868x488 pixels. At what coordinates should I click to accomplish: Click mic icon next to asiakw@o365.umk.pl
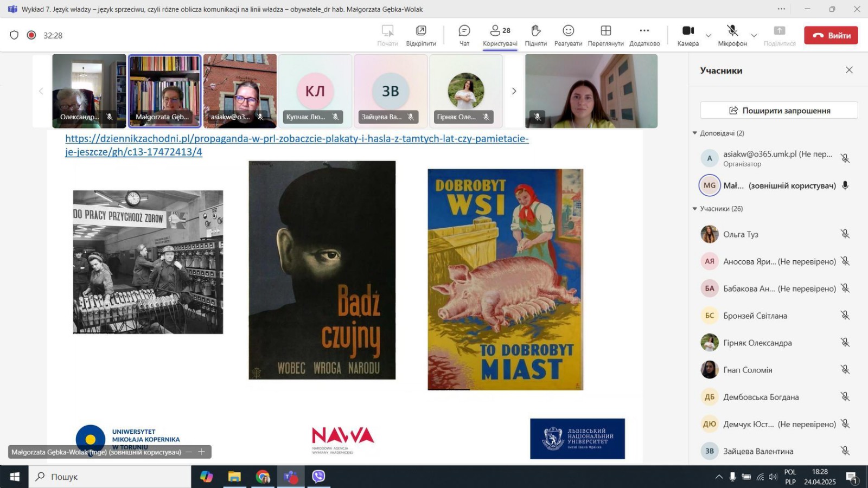(845, 158)
